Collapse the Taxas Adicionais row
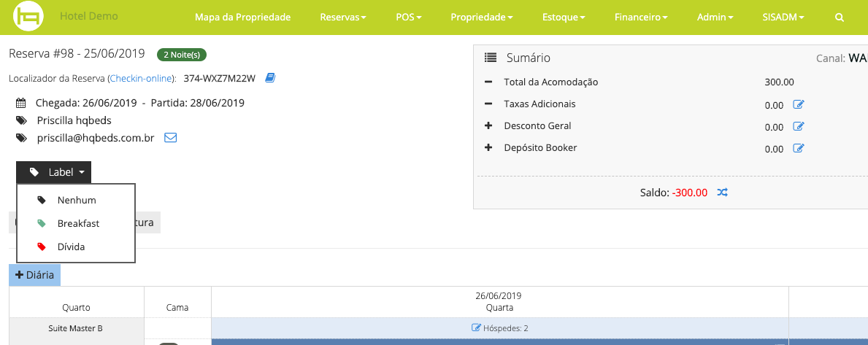This screenshot has height=345, width=868. click(488, 104)
